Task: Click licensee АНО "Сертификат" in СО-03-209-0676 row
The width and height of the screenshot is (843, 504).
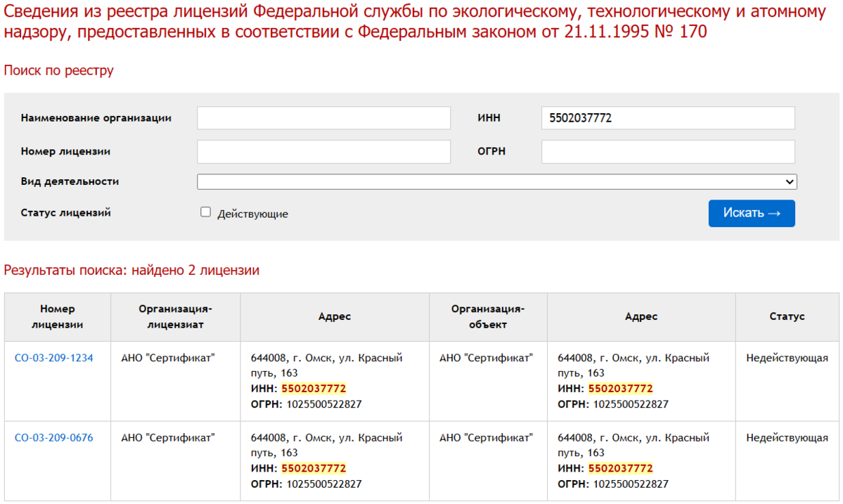Action: [x=168, y=438]
